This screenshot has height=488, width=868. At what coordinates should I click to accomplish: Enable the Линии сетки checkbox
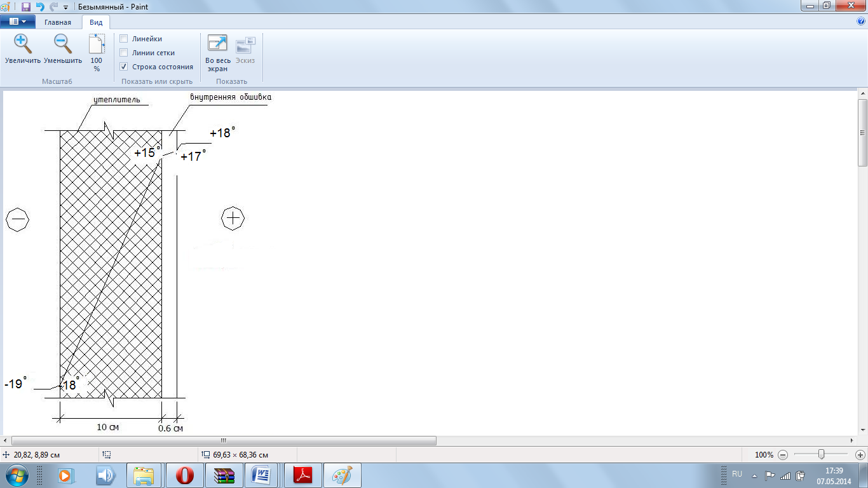click(x=124, y=53)
